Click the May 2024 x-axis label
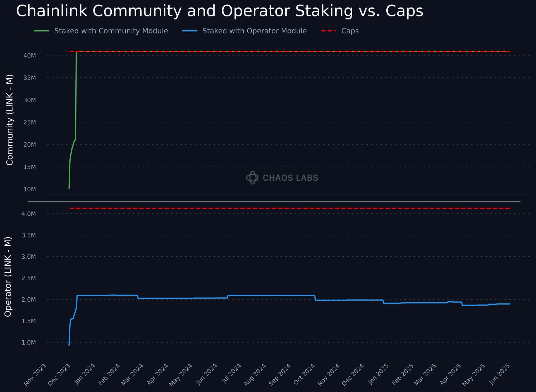The image size is (536, 392). pyautogui.click(x=181, y=375)
